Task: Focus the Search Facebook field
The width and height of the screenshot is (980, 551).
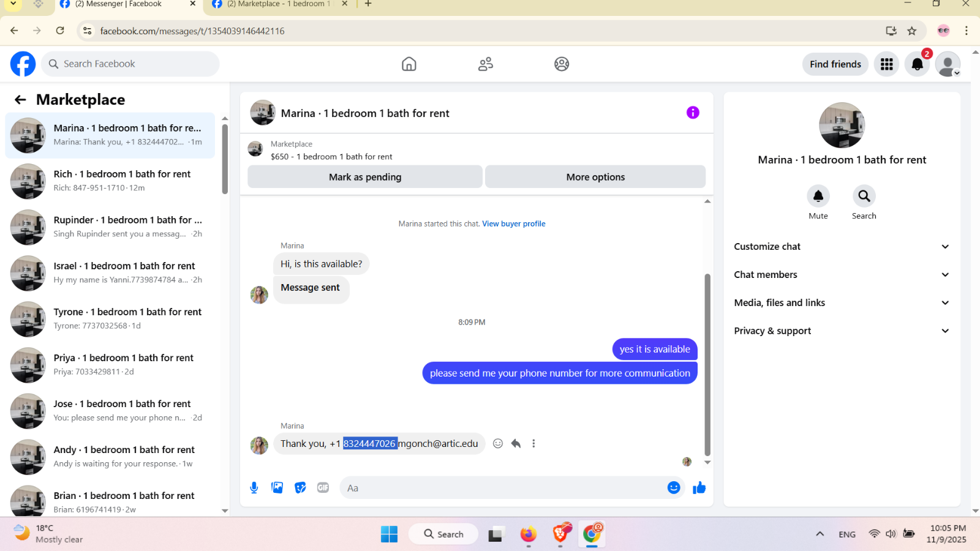Action: click(x=130, y=64)
